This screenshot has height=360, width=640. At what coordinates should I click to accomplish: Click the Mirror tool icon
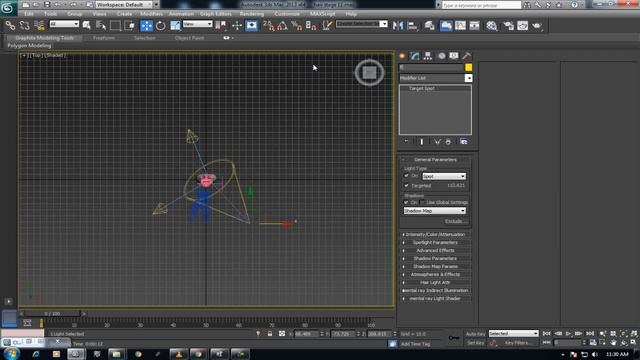398,26
